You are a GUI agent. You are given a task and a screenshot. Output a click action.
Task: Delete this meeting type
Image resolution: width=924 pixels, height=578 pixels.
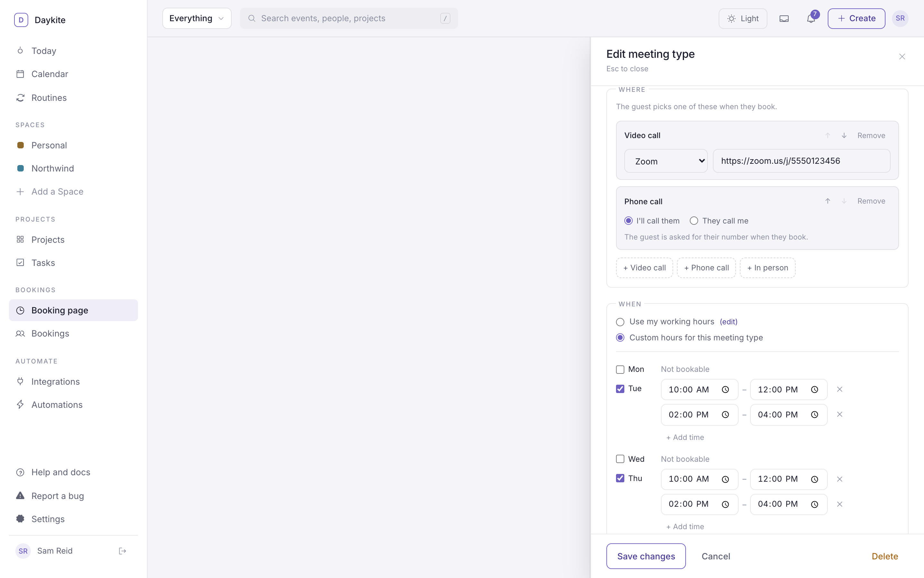(885, 556)
